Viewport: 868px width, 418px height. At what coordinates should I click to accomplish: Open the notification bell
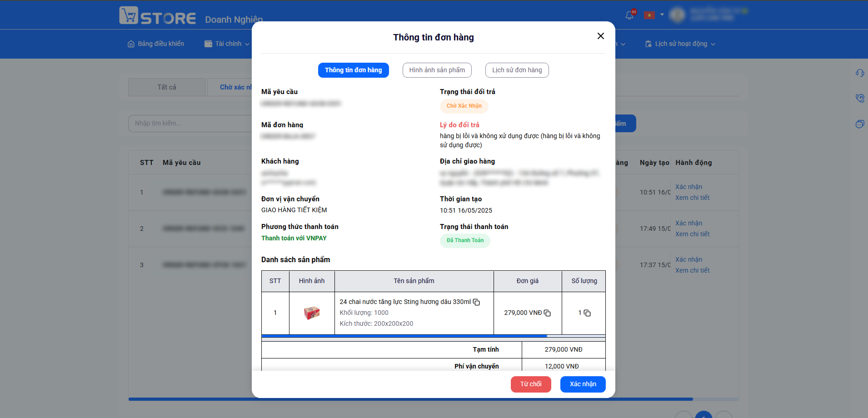629,15
